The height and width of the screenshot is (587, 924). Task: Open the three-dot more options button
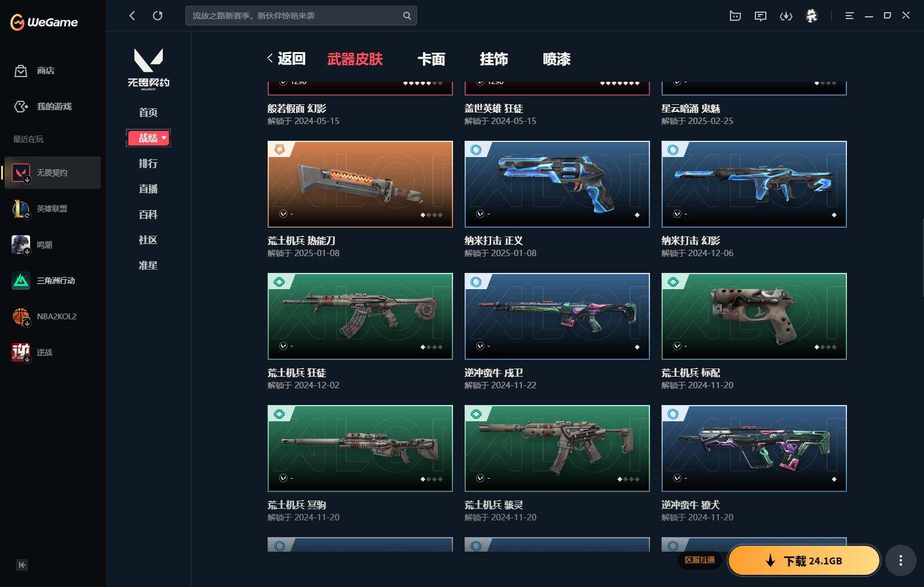click(x=900, y=560)
